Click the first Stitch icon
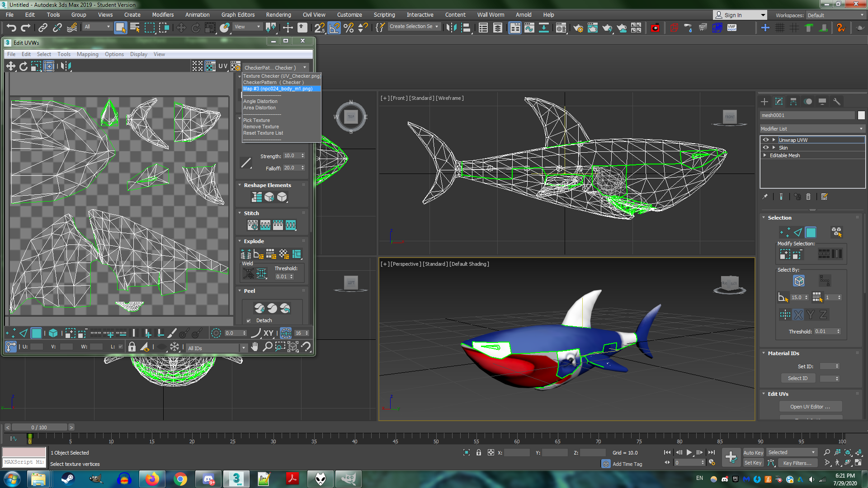Viewport: 868px width, 488px height. click(x=253, y=225)
